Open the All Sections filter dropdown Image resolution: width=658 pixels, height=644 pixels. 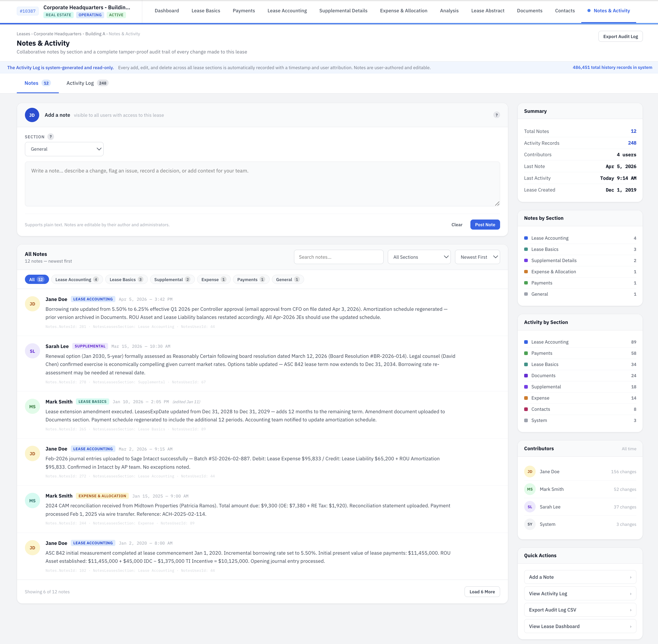tap(419, 257)
